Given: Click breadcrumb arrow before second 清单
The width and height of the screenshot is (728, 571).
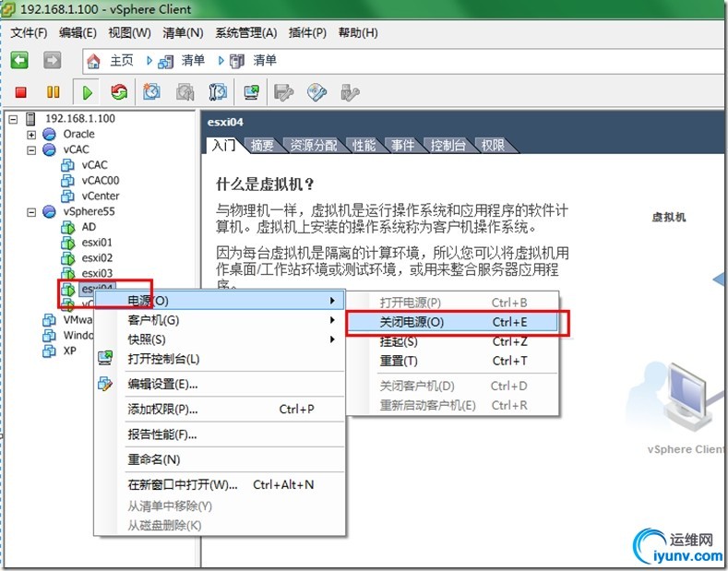Looking at the screenshot, I should tap(221, 60).
